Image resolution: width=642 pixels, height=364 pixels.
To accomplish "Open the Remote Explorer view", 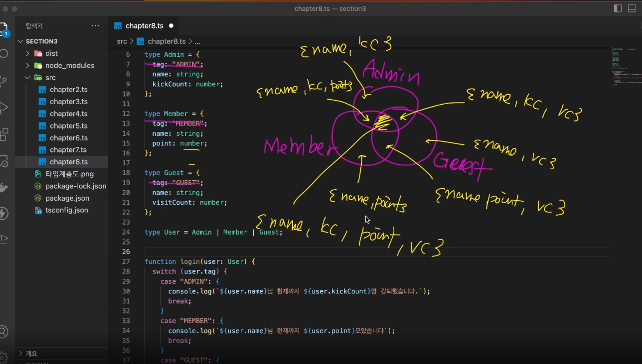I will pyautogui.click(x=4, y=161).
